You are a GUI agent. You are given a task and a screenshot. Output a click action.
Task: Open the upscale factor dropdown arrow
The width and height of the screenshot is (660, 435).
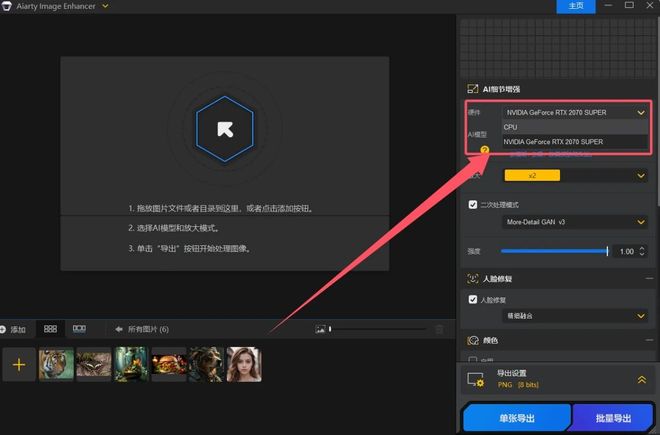641,176
